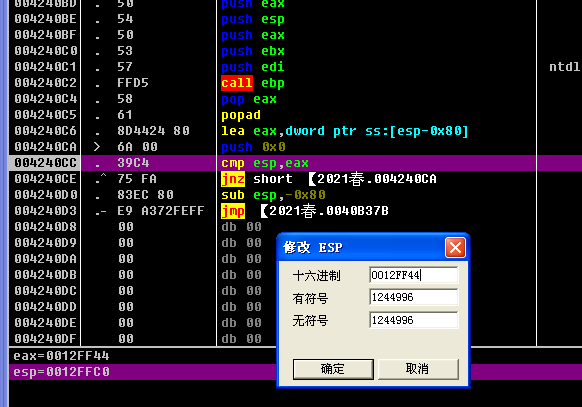Click address 004240D3 in address column
Image resolution: width=582 pixels, height=407 pixels.
pyautogui.click(x=46, y=211)
